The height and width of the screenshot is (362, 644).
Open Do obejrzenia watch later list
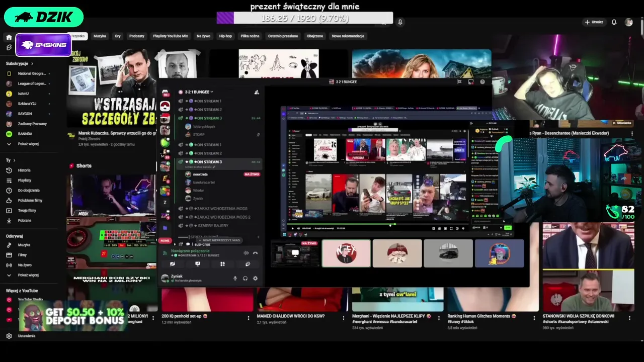tap(29, 191)
